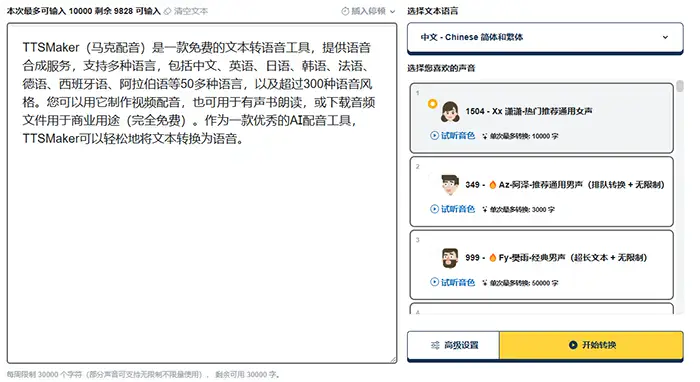
Task: Click the play icon for voice 349 preview
Action: (x=434, y=209)
